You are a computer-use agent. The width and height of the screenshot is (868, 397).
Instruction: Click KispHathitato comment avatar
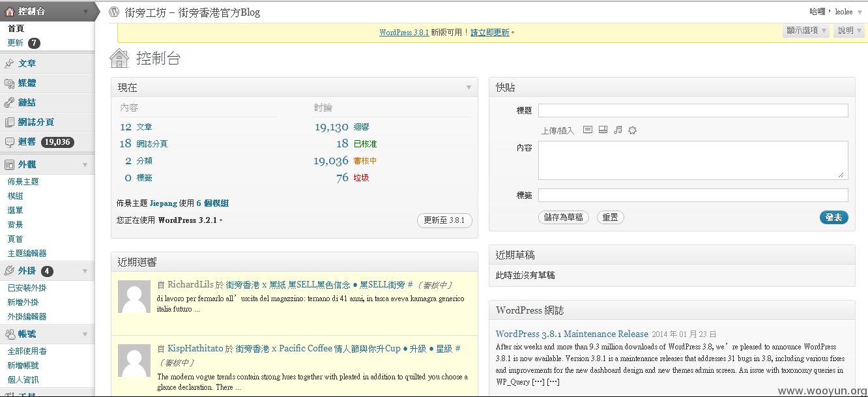pyautogui.click(x=134, y=360)
